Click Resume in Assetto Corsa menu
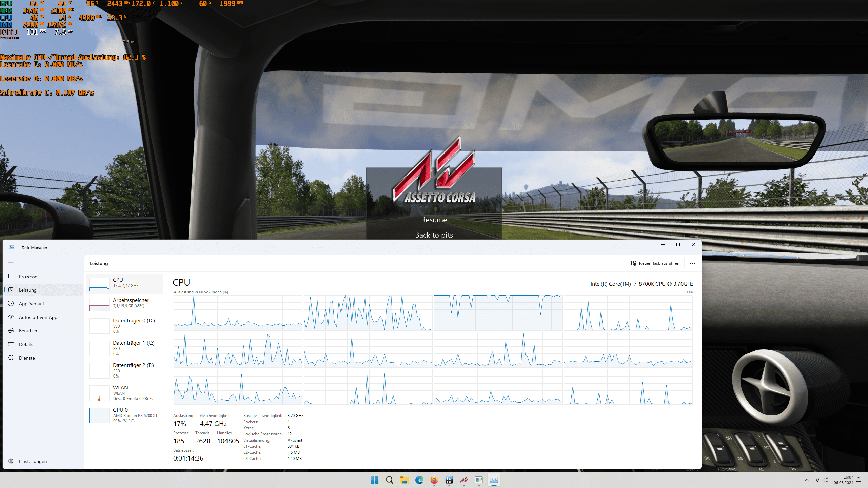Screen dimensions: 868x488 click(434, 220)
